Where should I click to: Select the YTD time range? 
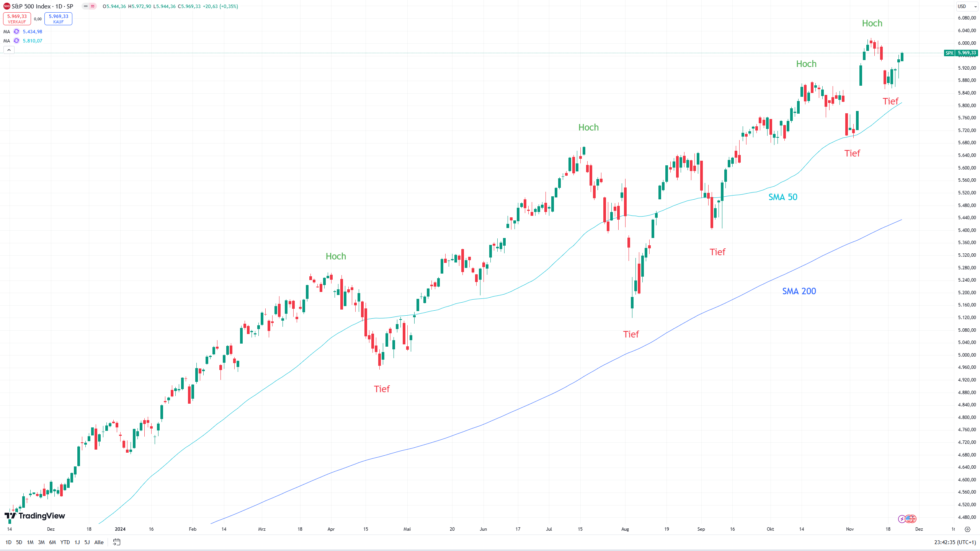[x=65, y=542]
